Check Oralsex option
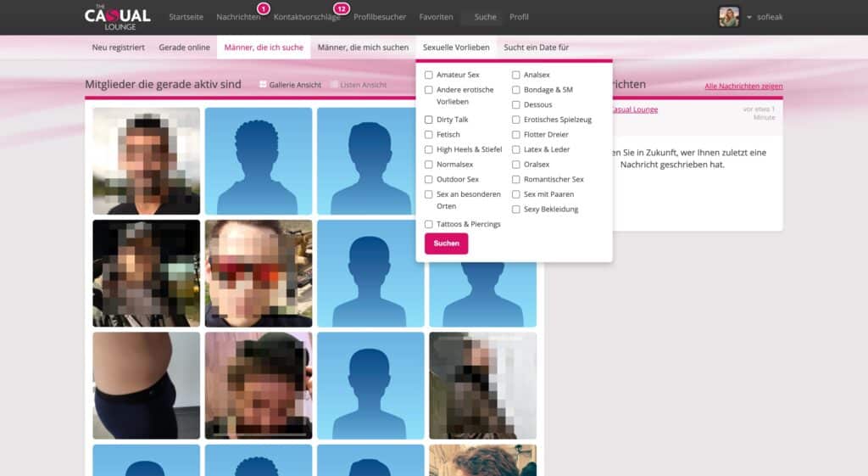The height and width of the screenshot is (476, 868). [516, 165]
